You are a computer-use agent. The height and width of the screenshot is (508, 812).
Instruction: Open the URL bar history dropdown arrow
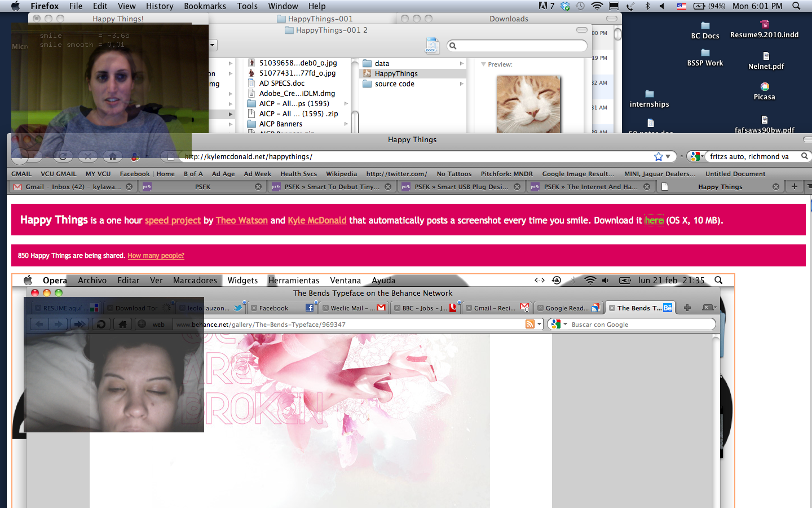(668, 156)
